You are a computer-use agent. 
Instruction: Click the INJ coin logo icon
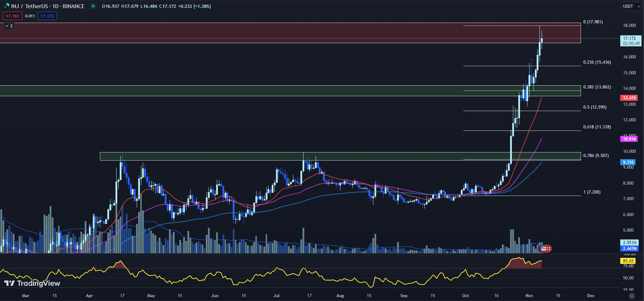coord(6,6)
